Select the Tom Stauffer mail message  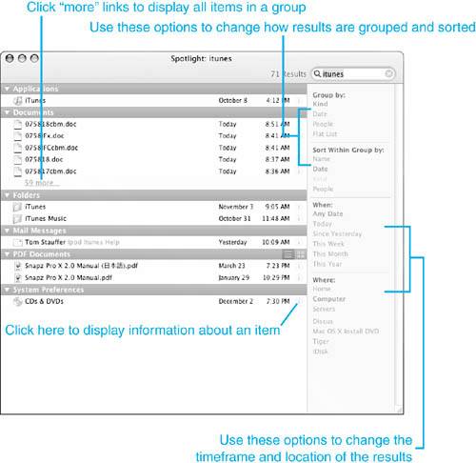pyautogui.click(x=153, y=242)
